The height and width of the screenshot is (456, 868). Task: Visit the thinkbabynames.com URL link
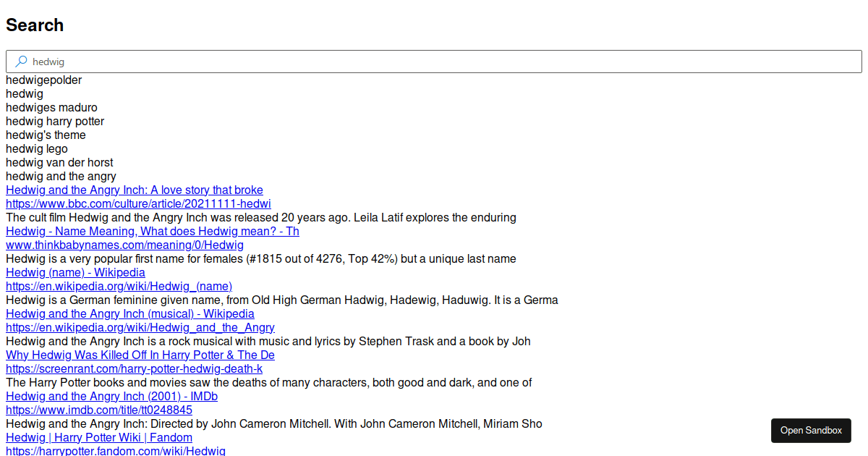tap(124, 245)
